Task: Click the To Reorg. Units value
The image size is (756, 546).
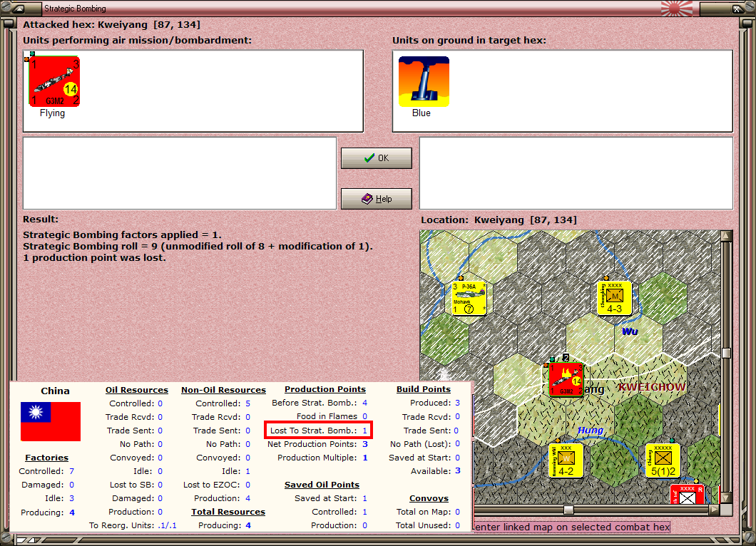Action: 167,525
